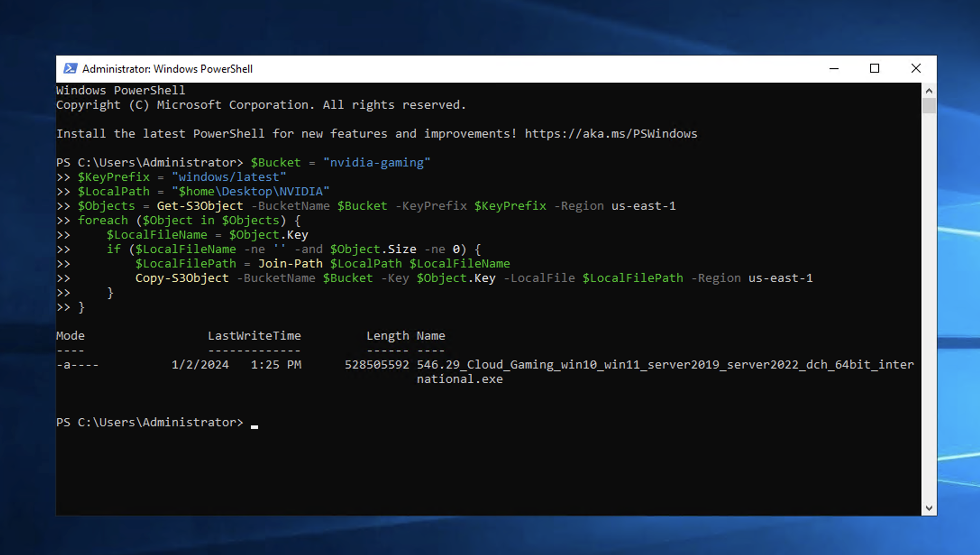The height and width of the screenshot is (555, 980).
Task: Click the vertical scrollbar thumb
Action: [929, 106]
